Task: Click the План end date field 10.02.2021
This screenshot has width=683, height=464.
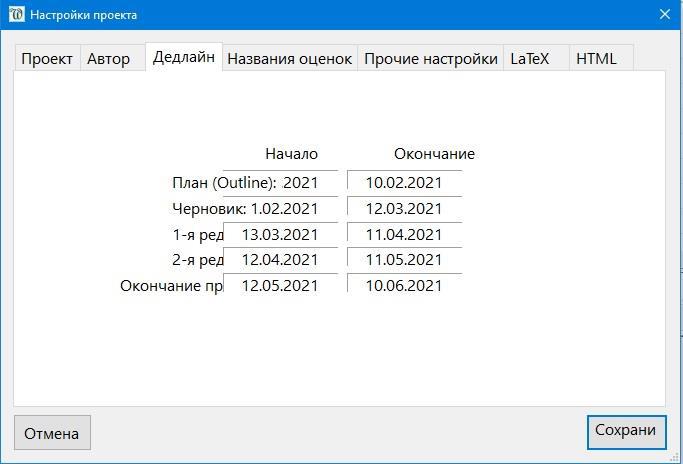Action: [x=404, y=182]
